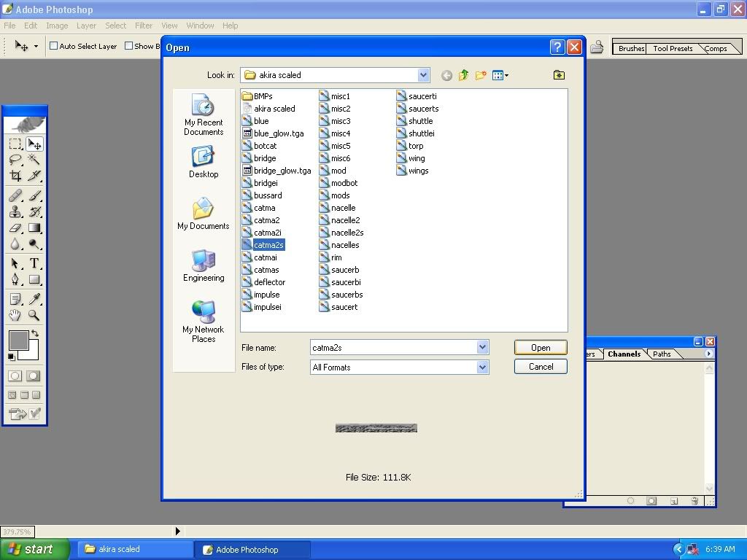Select the Clone Stamp tool
This screenshot has width=747, height=560.
click(15, 211)
